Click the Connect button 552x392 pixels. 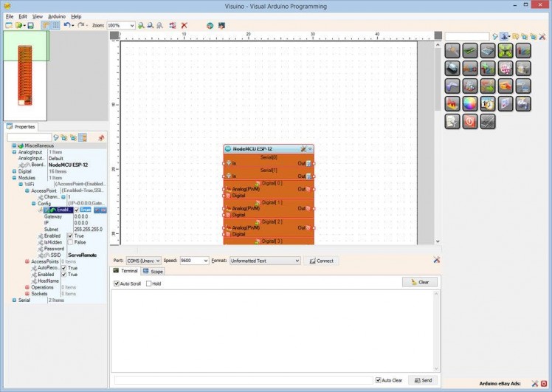pos(321,261)
